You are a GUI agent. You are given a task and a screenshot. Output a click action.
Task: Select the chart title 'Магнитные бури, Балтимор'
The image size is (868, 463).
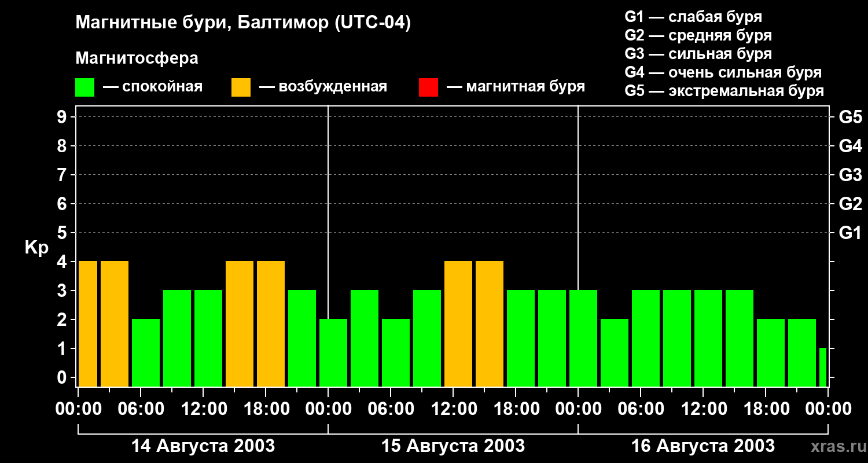[243, 23]
